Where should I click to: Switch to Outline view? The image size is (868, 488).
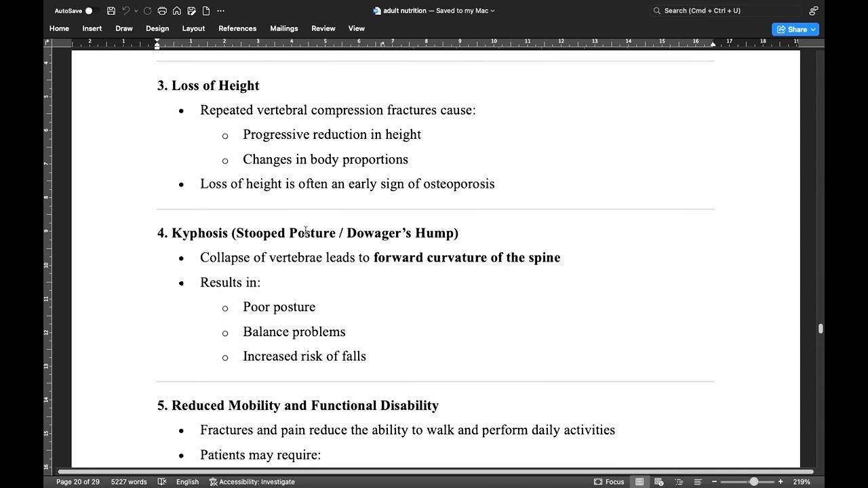[x=679, y=482]
